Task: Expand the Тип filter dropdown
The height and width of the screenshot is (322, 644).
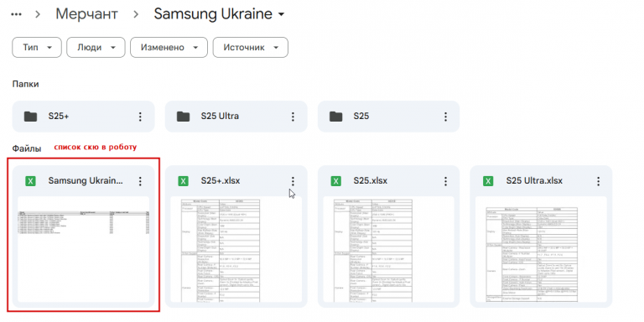Action: [x=37, y=48]
